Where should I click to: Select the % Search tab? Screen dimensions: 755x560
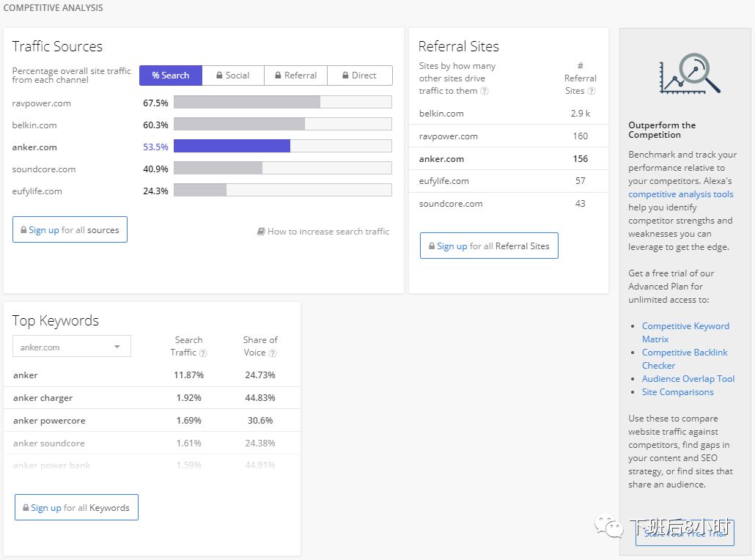coord(170,75)
